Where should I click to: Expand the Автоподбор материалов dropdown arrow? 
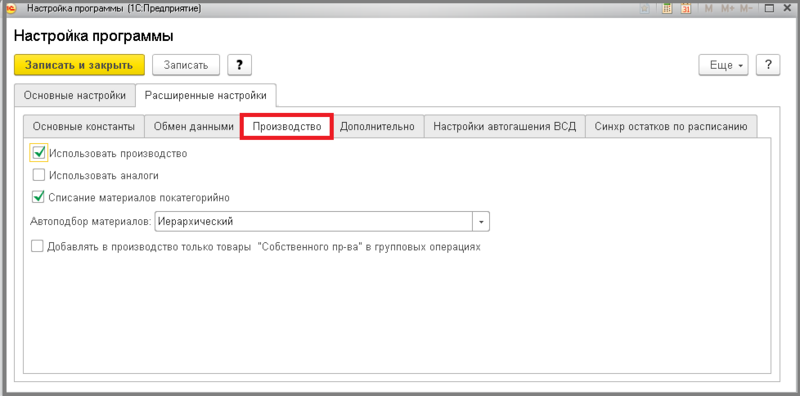click(x=481, y=222)
